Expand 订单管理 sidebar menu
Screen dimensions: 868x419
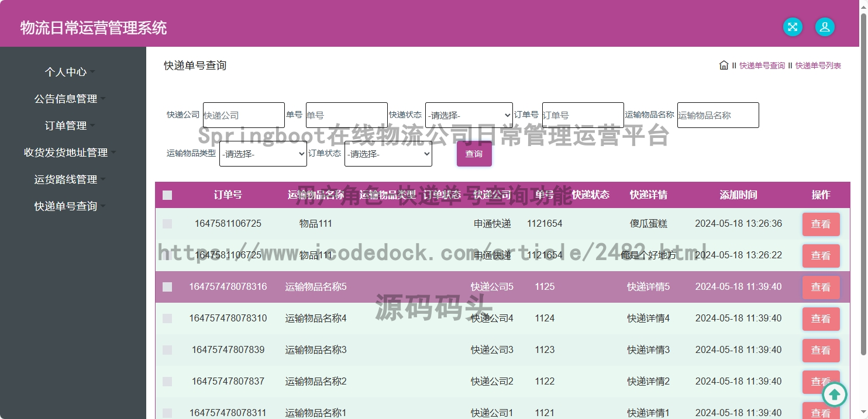click(70, 126)
